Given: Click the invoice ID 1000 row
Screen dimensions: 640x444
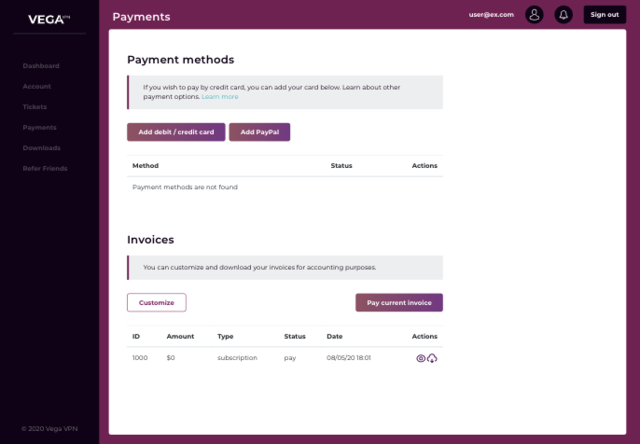Looking at the screenshot, I should click(140, 358).
